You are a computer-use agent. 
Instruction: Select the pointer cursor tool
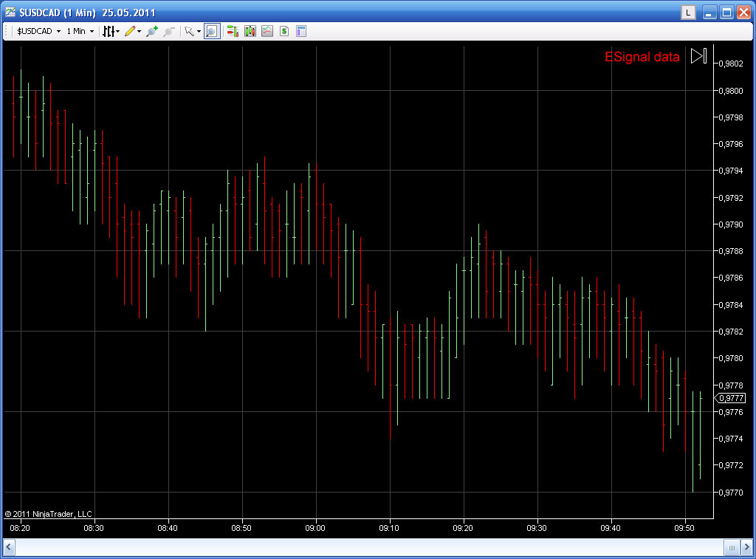[x=189, y=31]
